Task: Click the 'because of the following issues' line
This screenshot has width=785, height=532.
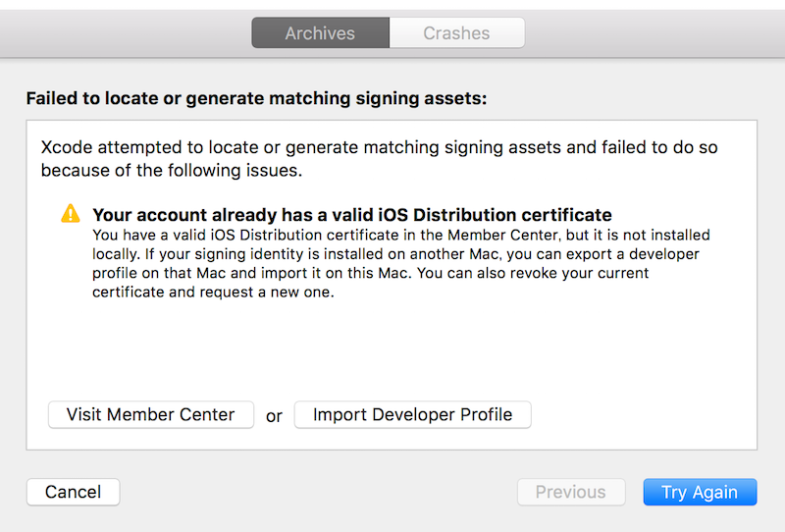Action: click(172, 171)
